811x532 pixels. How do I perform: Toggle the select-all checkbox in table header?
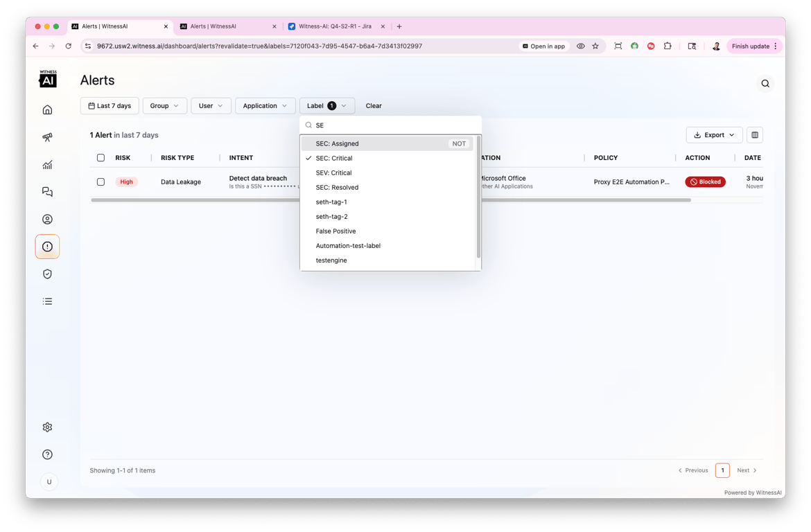[101, 157]
